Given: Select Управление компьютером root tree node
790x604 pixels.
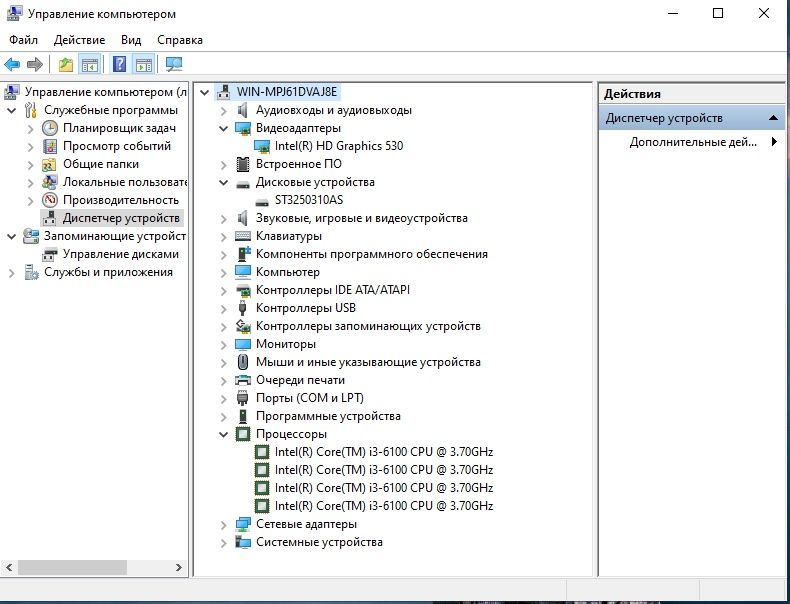Looking at the screenshot, I should (x=105, y=92).
